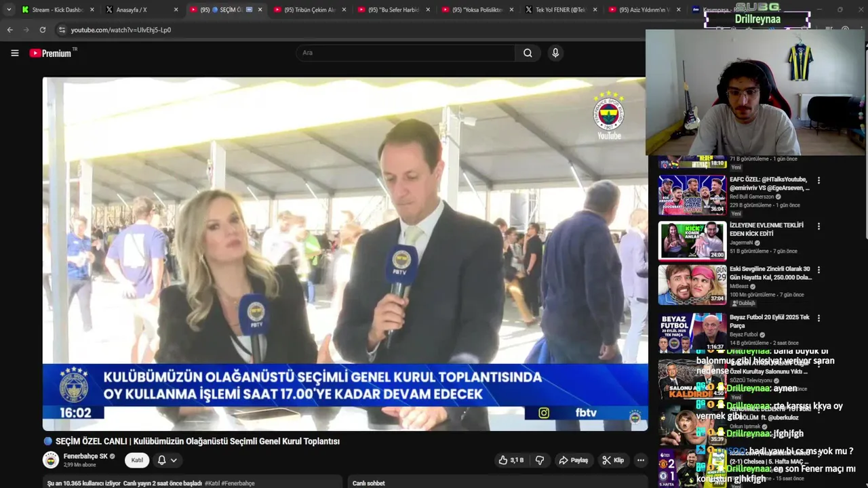Activate voice search microphone icon
The image size is (868, 488).
(555, 53)
